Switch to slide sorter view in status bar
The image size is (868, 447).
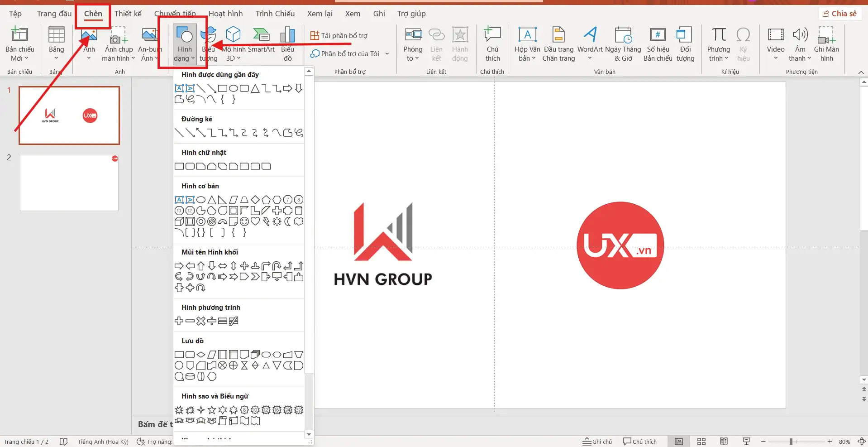701,442
